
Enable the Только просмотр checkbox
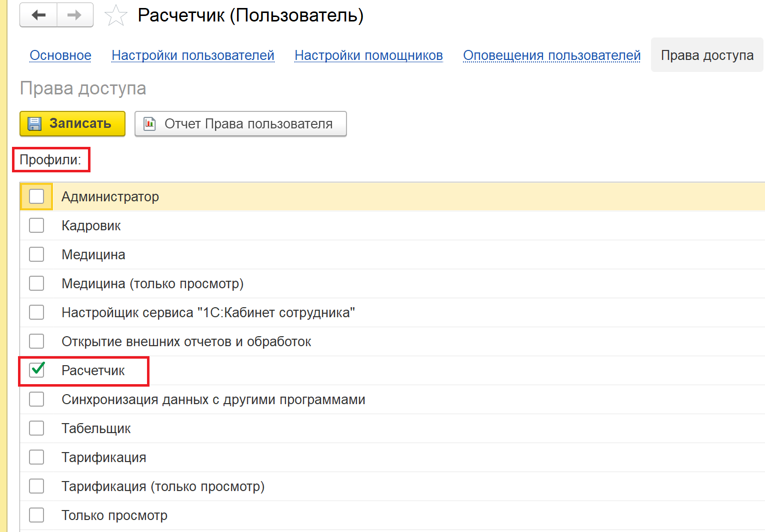pyautogui.click(x=36, y=515)
